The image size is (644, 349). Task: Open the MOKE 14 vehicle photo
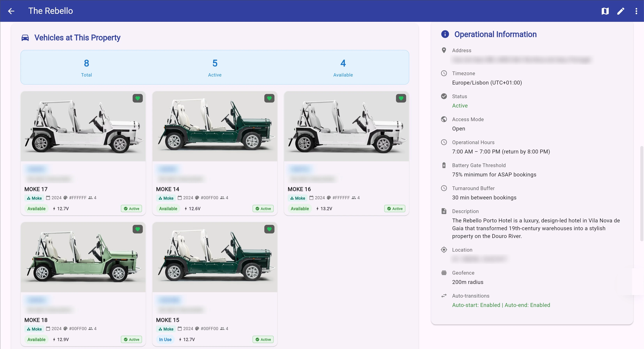(215, 126)
